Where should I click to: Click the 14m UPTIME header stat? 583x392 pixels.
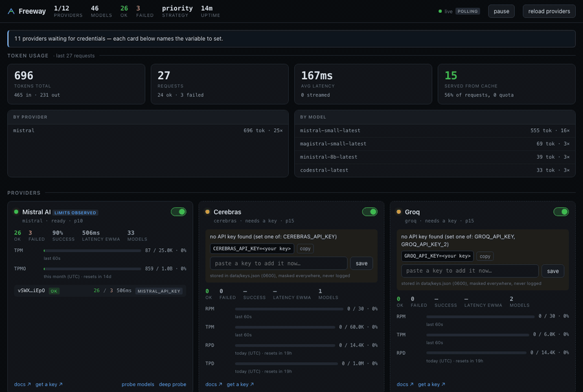(211, 11)
